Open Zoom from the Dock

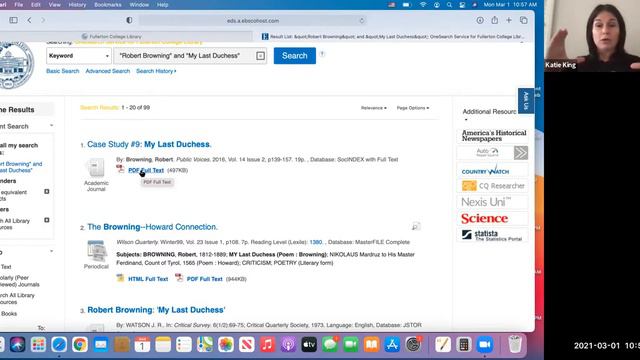[484, 344]
